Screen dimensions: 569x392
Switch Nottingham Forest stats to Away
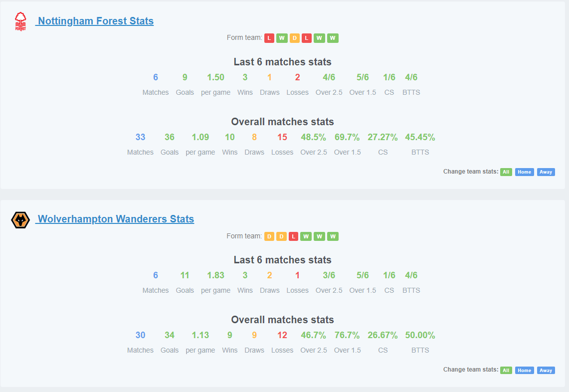(546, 172)
